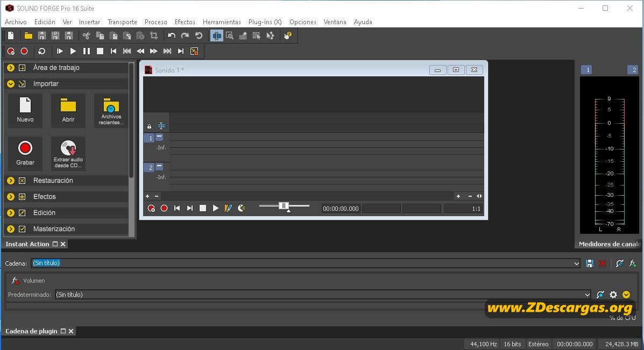The image size is (644, 350).
Task: Select the Event tool
Action: (x=257, y=35)
